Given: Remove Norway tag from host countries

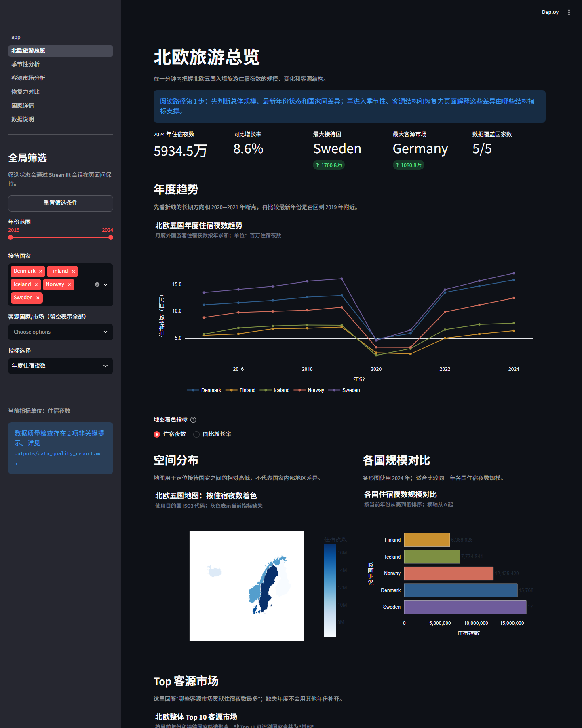Looking at the screenshot, I should (69, 285).
